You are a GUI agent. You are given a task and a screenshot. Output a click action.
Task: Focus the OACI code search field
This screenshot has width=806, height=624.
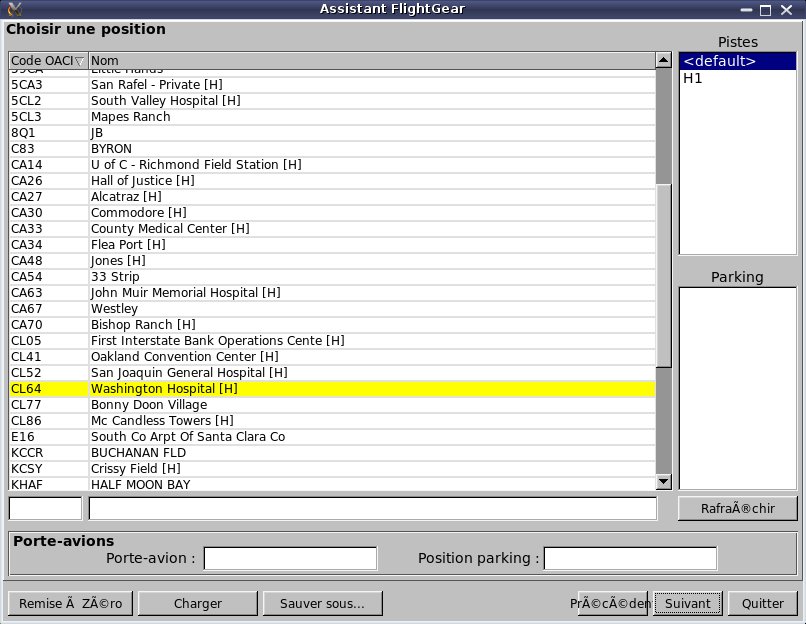coord(45,508)
